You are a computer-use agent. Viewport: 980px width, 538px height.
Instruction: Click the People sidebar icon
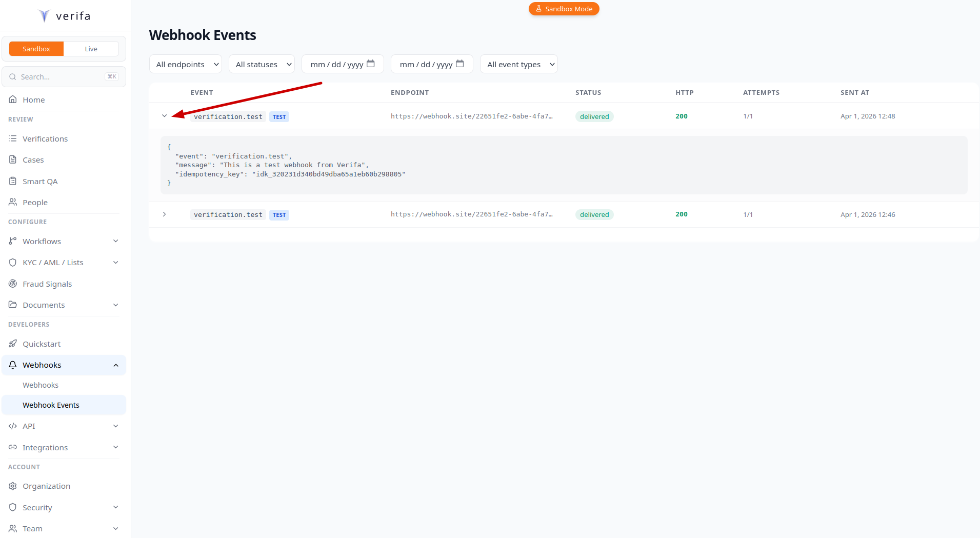pos(12,202)
